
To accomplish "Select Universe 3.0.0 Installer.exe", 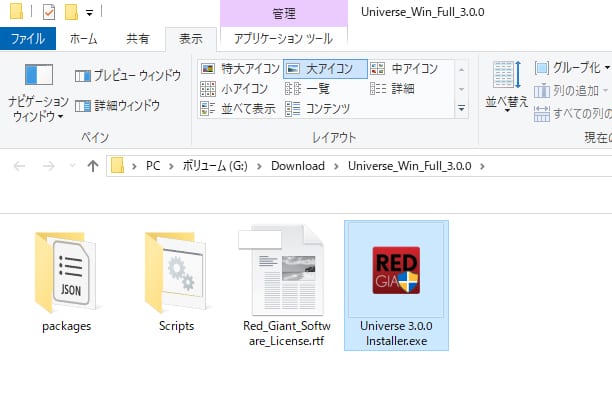I will tap(396, 286).
